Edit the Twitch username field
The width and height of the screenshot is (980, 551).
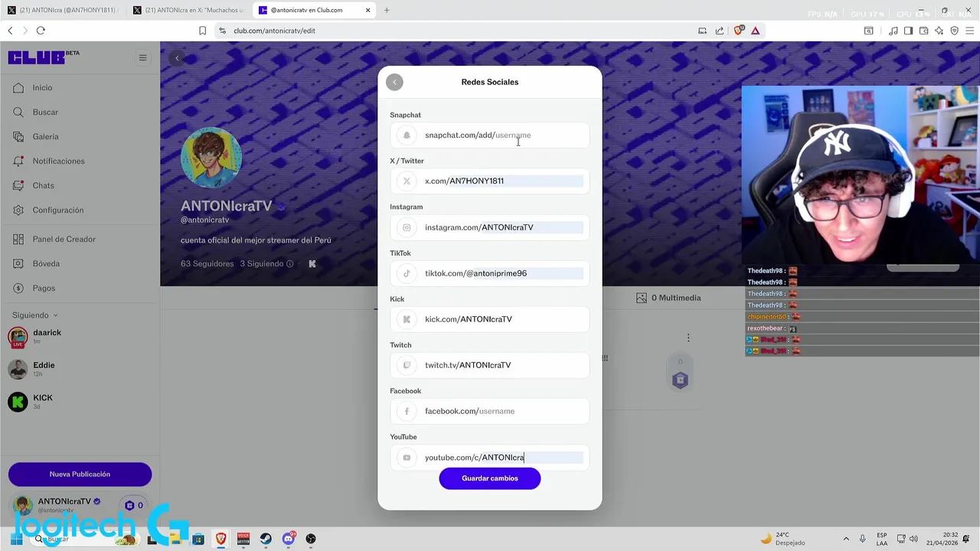tap(490, 365)
